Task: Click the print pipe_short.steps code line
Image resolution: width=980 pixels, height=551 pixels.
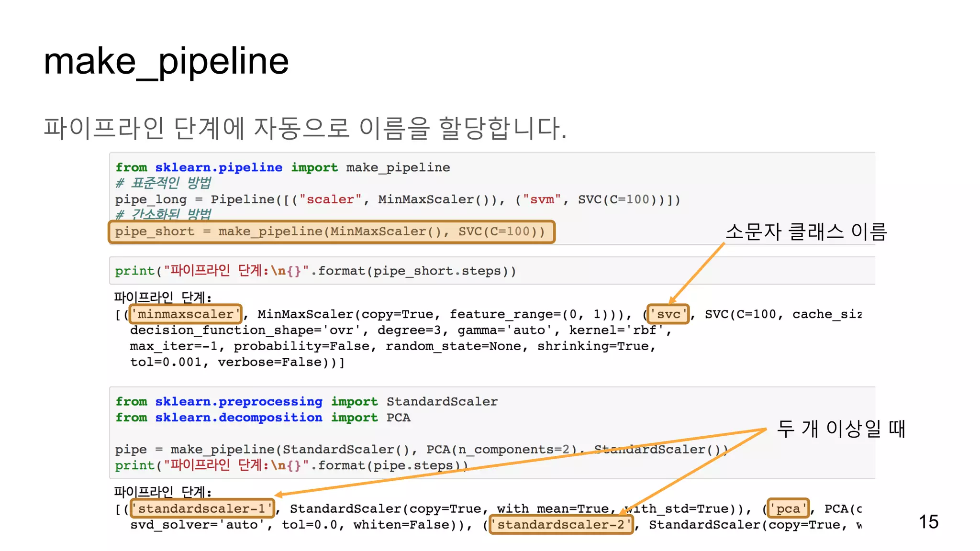Action: [x=315, y=271]
